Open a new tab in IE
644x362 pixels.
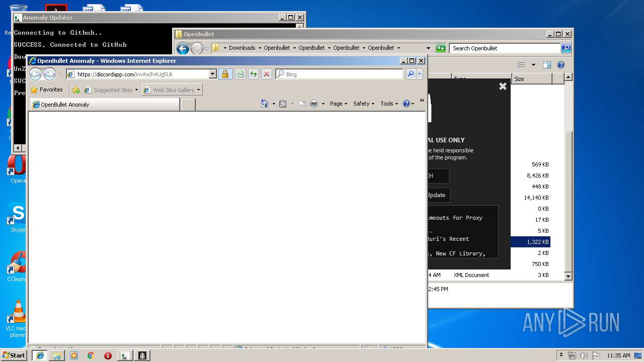188,105
